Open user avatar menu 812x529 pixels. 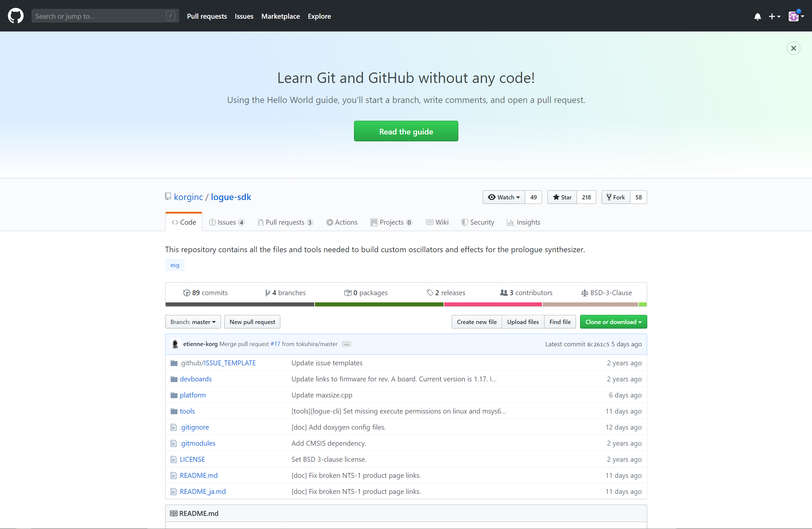[x=796, y=16]
